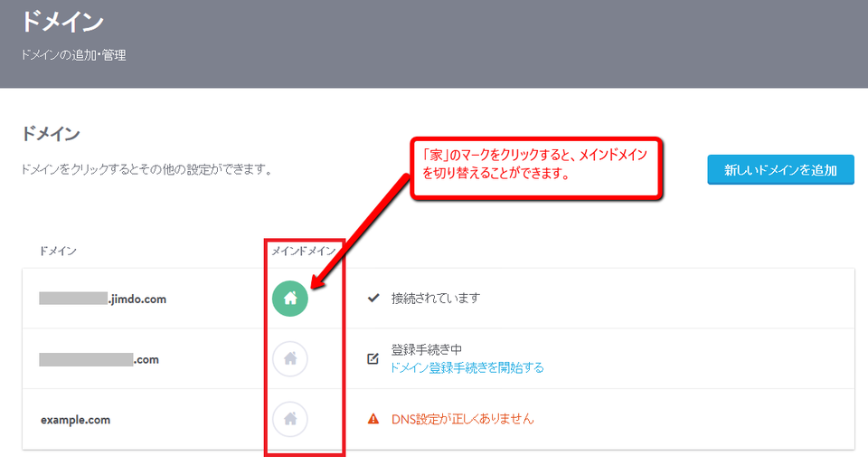Viewport: 868px width, 466px height.
Task: Set example.com as main domain via home icon
Action: 289,419
